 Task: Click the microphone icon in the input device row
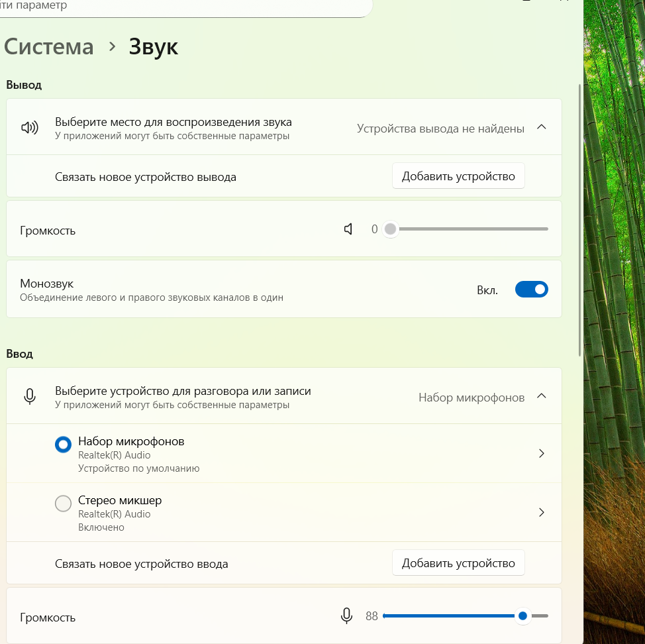[x=30, y=397]
